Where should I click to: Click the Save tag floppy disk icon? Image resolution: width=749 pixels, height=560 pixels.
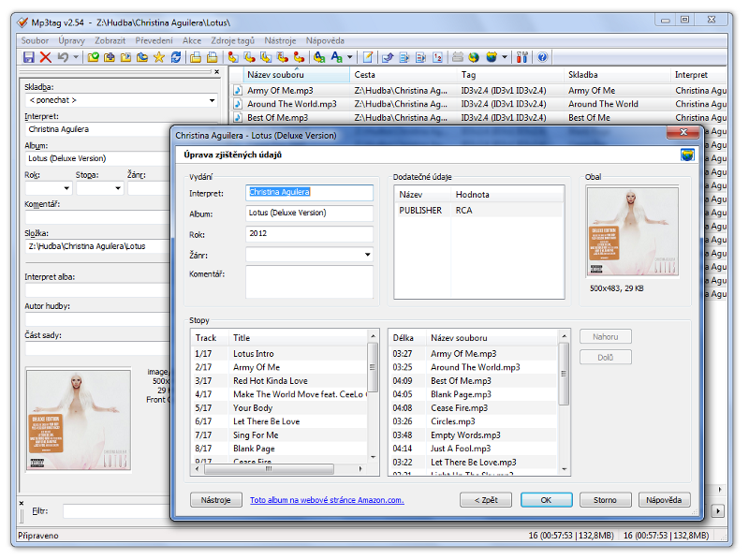pyautogui.click(x=28, y=57)
